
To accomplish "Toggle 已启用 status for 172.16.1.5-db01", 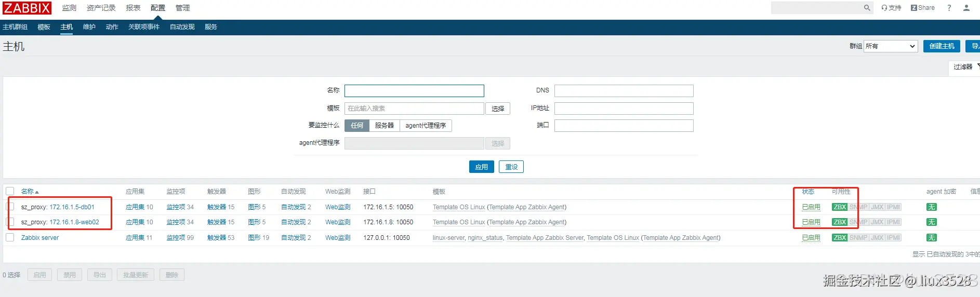I will click(x=811, y=207).
